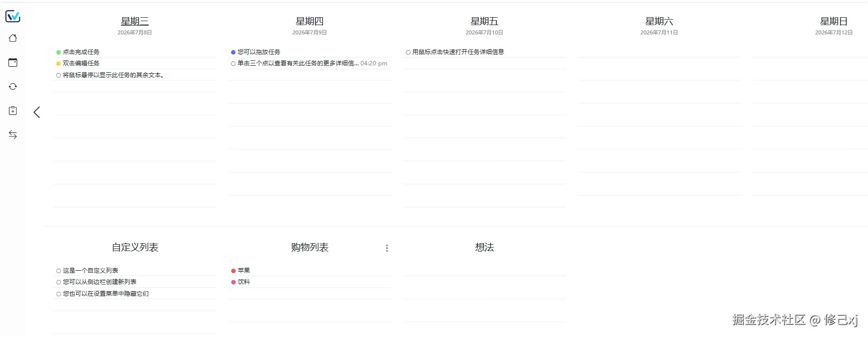Screen dimensions: 868x337
Task: Click the date 2026年7月9日
Action: [310, 32]
